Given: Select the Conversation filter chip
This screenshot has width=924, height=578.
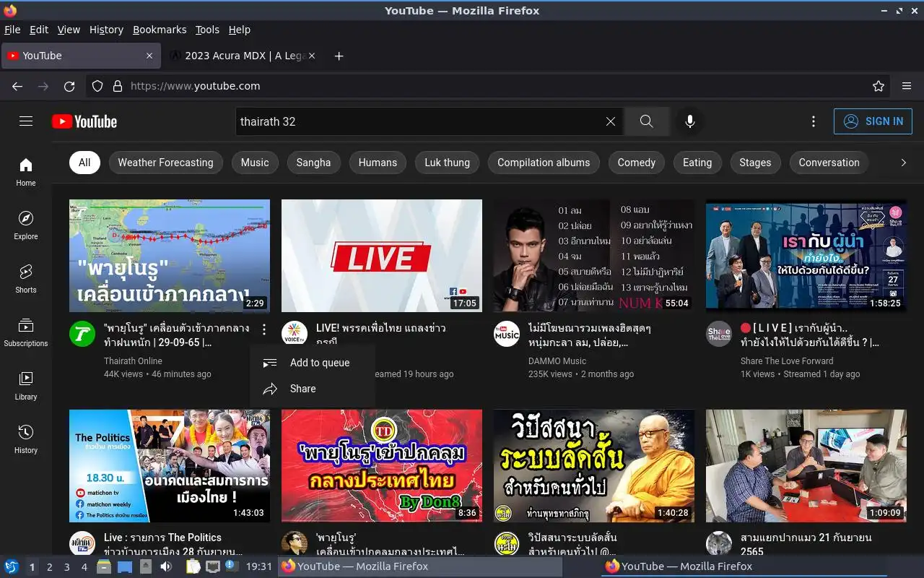Looking at the screenshot, I should click(x=829, y=163).
